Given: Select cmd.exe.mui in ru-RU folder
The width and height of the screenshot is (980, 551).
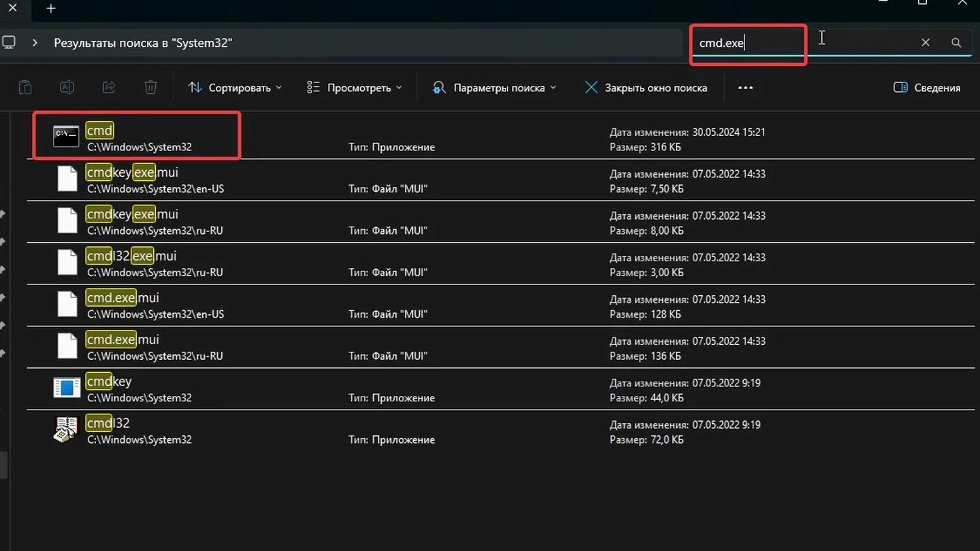Looking at the screenshot, I should click(122, 339).
